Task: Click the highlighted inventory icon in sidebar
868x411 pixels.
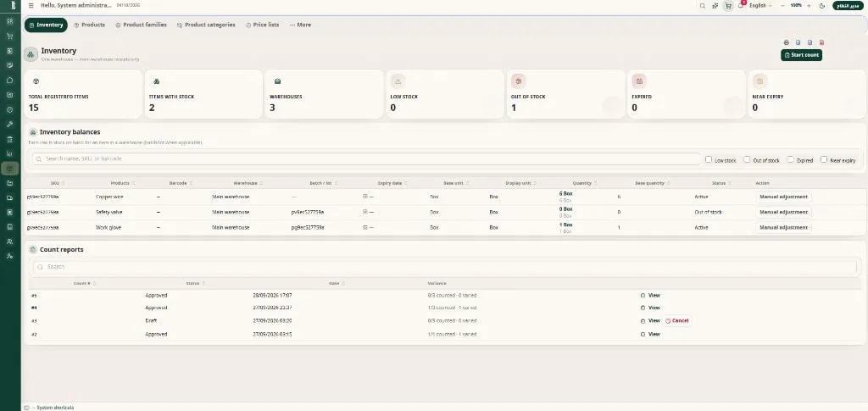Action: pyautogui.click(x=10, y=168)
